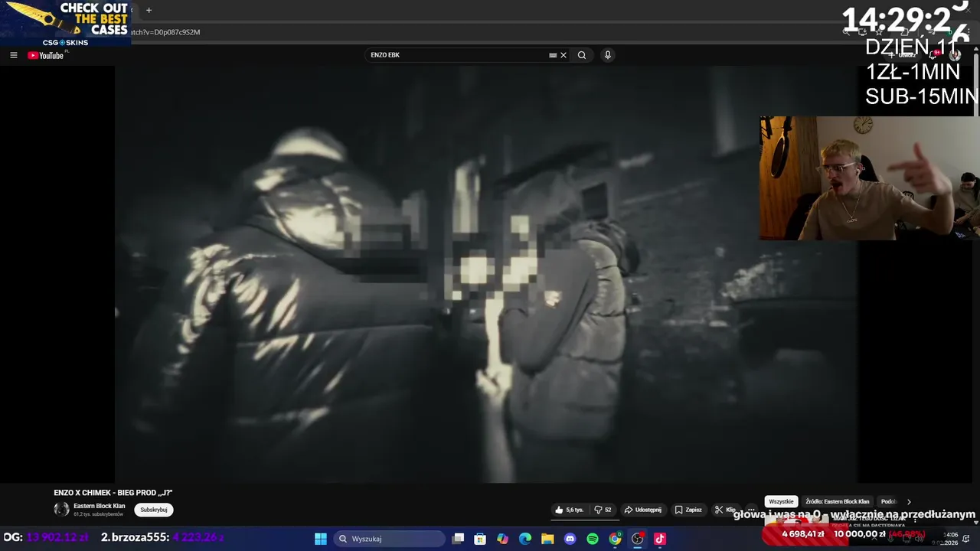Open Eastern Block Klan channel name link
The image size is (980, 551).
click(x=100, y=506)
